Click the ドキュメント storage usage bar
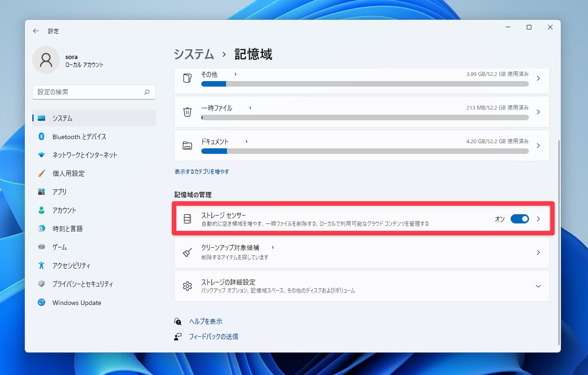This screenshot has width=588, height=375. click(x=365, y=151)
